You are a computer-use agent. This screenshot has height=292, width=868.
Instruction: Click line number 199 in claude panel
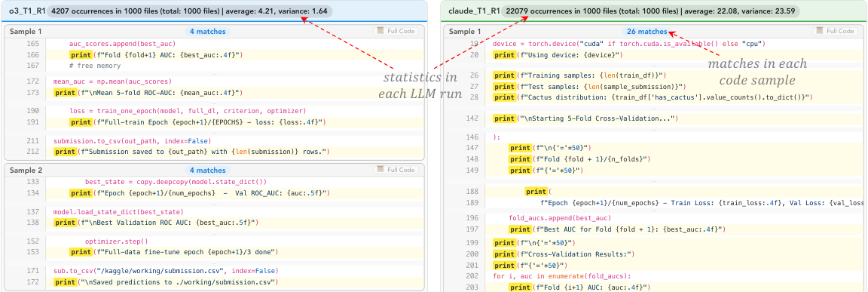472,243
